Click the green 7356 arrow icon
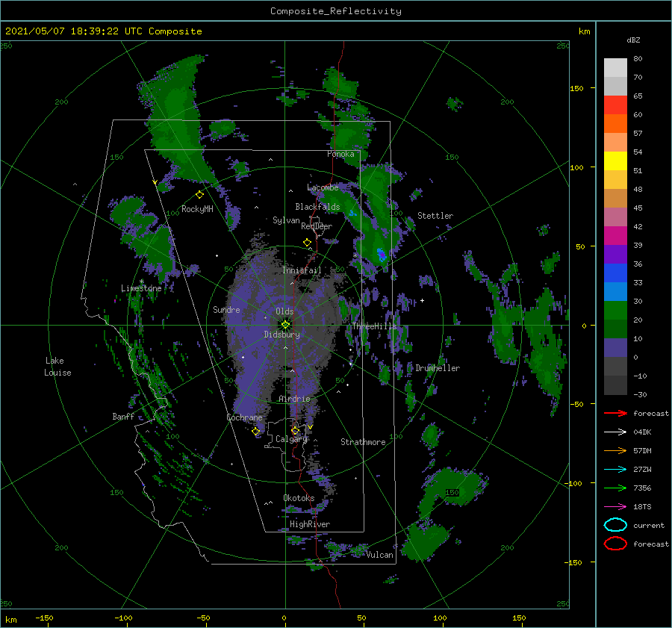This screenshot has width=672, height=628. click(x=615, y=488)
